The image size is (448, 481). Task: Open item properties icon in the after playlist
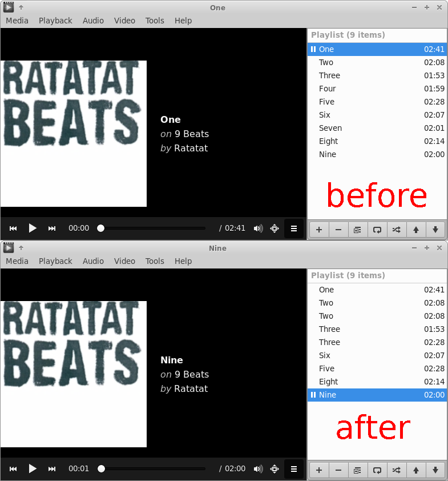click(358, 470)
